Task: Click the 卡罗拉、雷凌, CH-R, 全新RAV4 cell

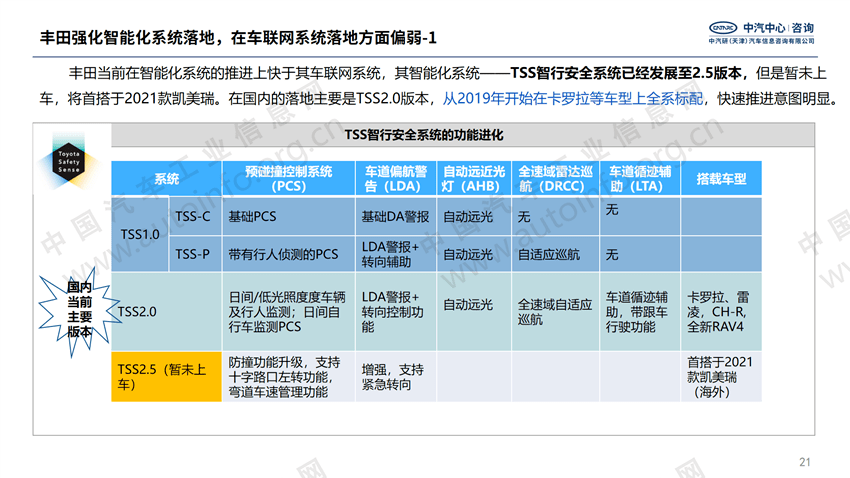Action: [721, 312]
